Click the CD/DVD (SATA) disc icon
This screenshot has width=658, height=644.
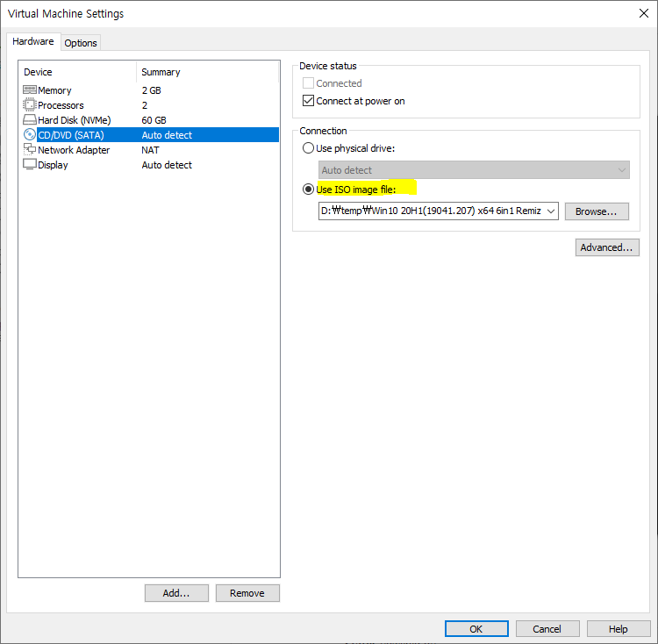click(x=29, y=134)
